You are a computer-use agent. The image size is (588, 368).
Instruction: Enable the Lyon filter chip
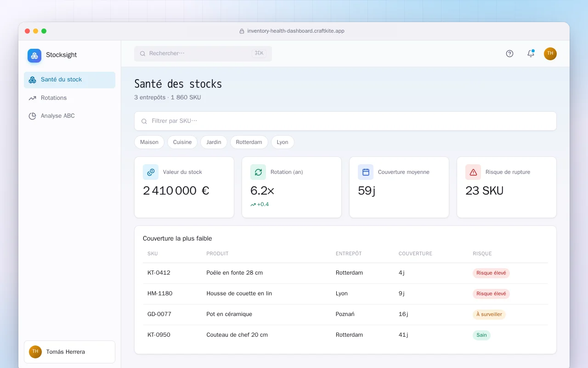click(283, 142)
